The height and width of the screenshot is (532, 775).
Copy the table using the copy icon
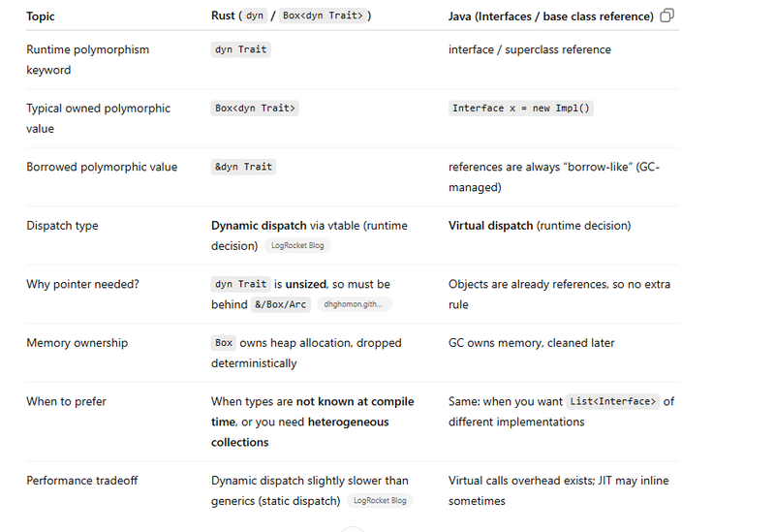[666, 16]
